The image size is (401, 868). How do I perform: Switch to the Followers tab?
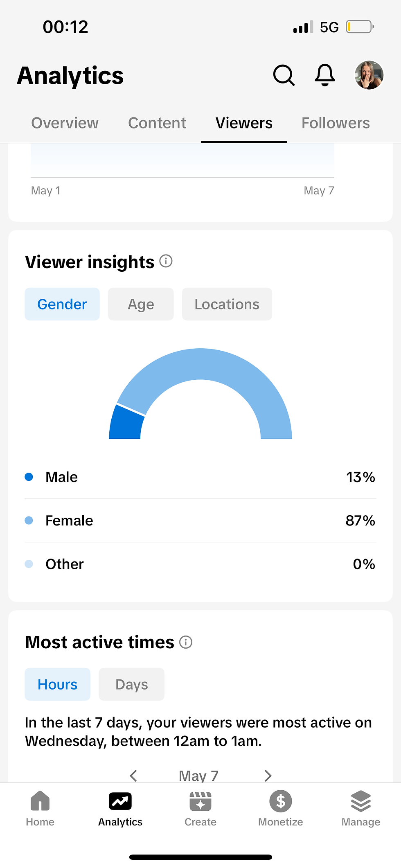(x=336, y=123)
